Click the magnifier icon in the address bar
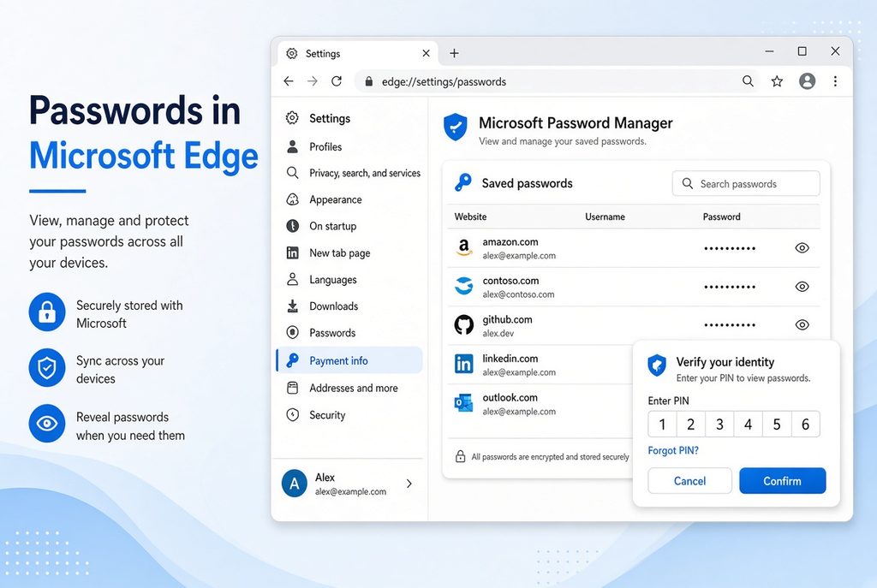877x588 pixels. tap(748, 81)
